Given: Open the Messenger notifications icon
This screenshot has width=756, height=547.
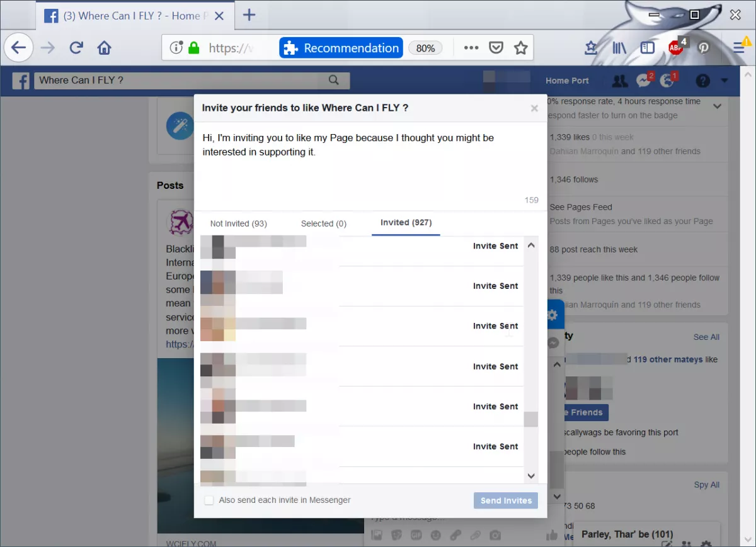Looking at the screenshot, I should pos(643,81).
